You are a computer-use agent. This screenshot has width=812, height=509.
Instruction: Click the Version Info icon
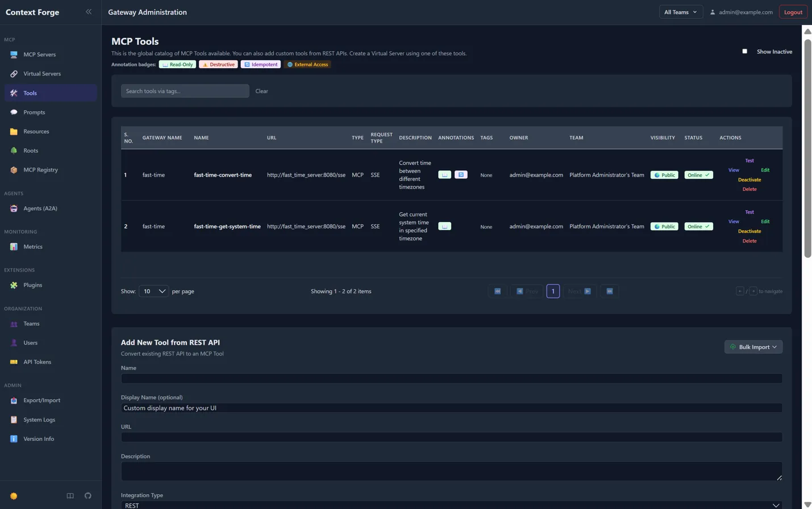[14, 439]
